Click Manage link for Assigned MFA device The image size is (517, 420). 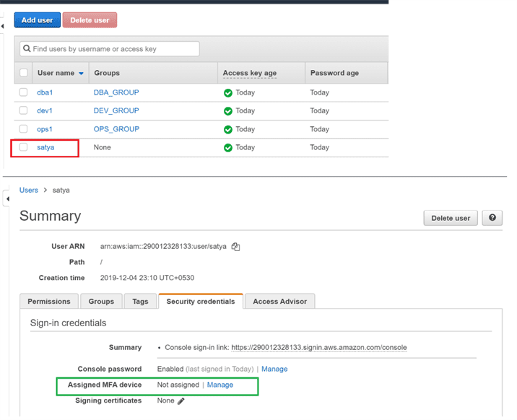coord(220,385)
